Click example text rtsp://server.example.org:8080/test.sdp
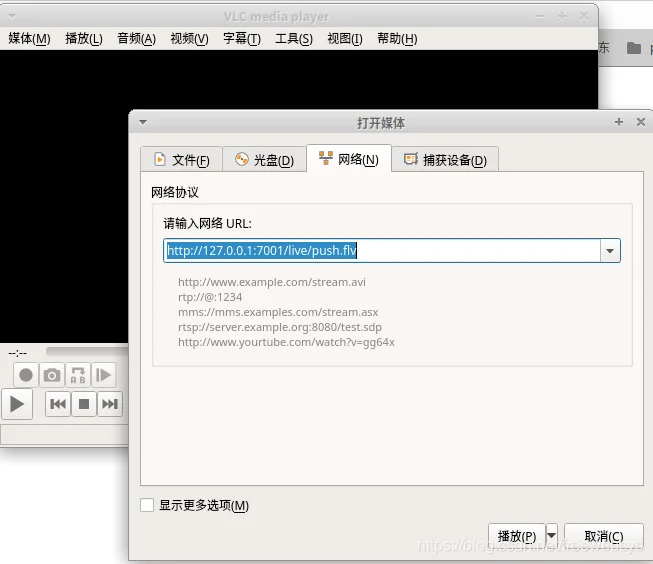The height and width of the screenshot is (564, 653). [279, 327]
